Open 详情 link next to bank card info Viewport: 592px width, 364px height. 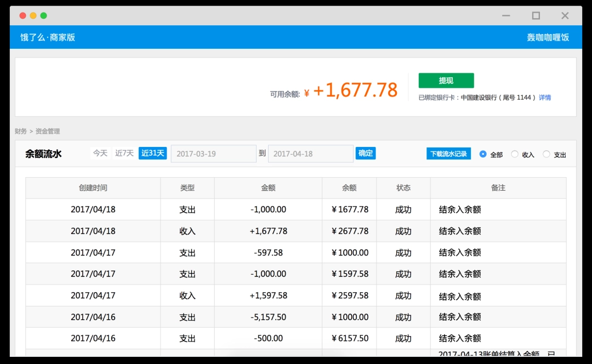(544, 97)
